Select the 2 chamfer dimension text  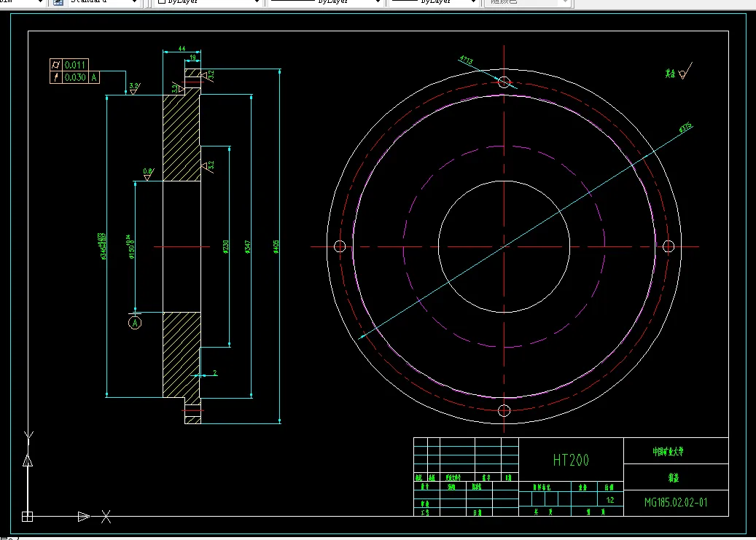[x=215, y=372]
